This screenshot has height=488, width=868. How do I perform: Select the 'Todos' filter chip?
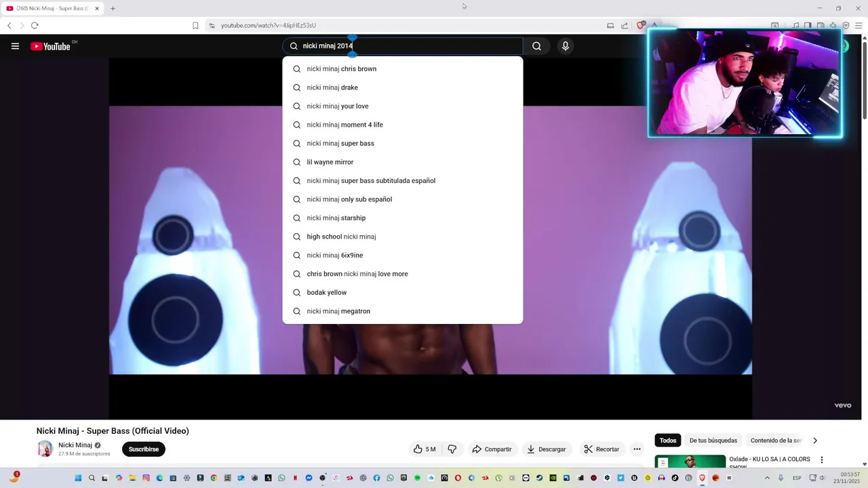click(668, 441)
